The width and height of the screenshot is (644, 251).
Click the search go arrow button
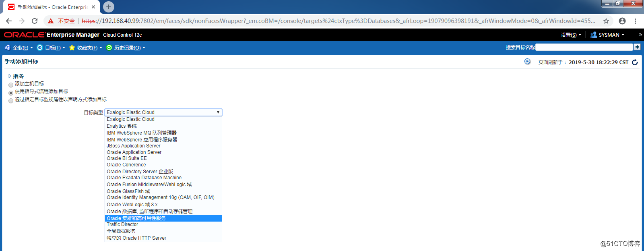pos(637,47)
